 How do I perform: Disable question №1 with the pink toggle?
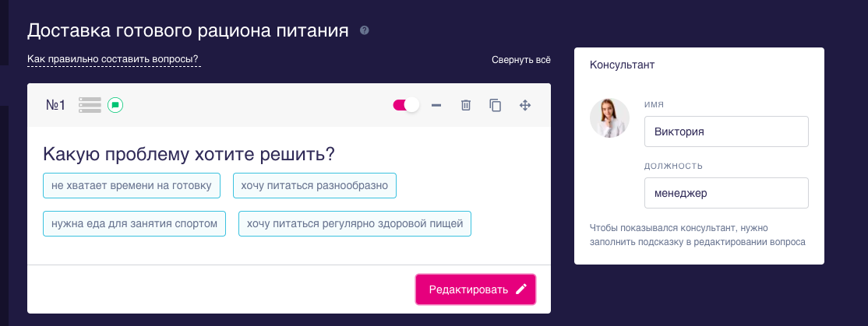(x=406, y=105)
